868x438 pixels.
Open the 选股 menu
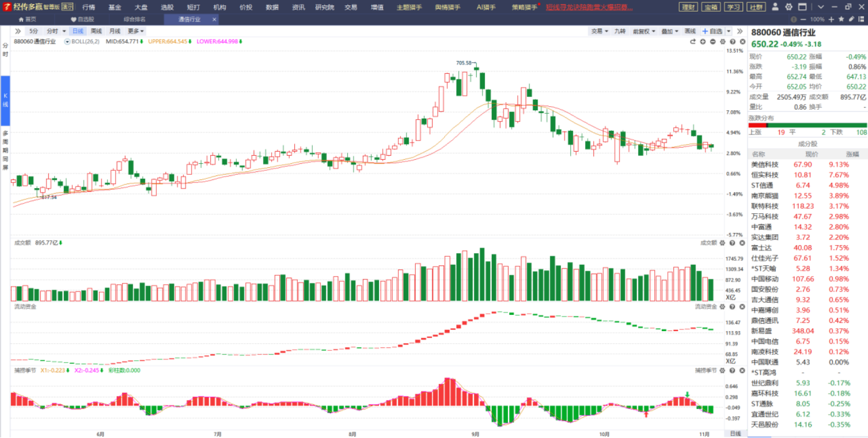(x=167, y=7)
